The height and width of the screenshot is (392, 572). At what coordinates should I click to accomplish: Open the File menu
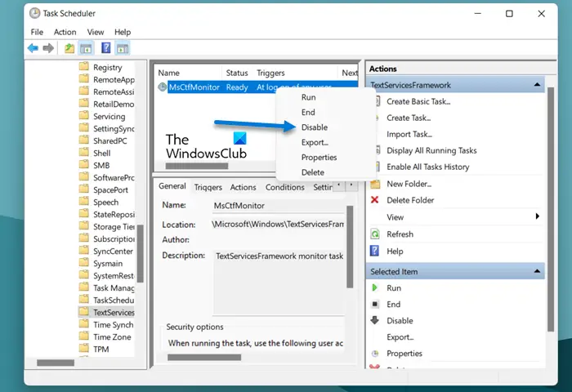coord(37,32)
